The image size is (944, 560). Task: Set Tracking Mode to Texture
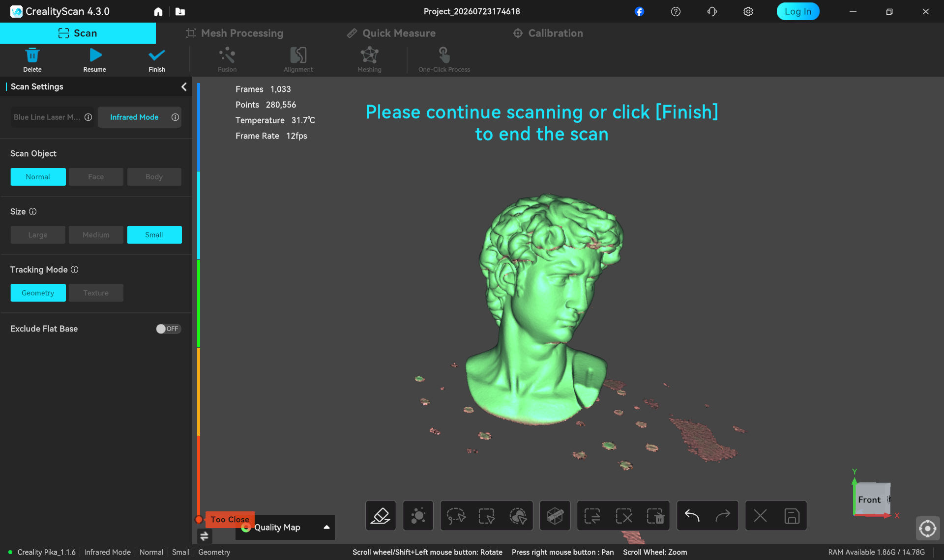coord(96,293)
